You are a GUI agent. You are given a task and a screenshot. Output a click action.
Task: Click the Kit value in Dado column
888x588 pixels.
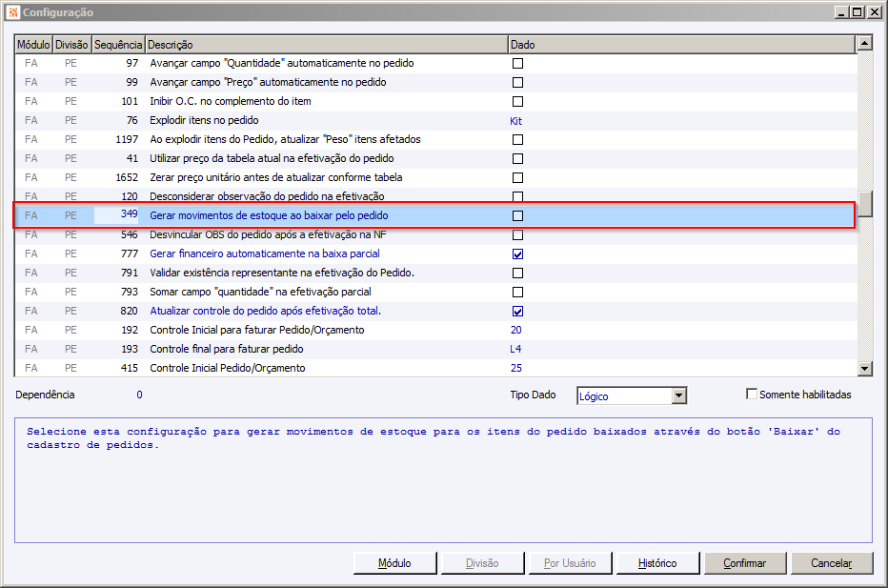point(515,121)
